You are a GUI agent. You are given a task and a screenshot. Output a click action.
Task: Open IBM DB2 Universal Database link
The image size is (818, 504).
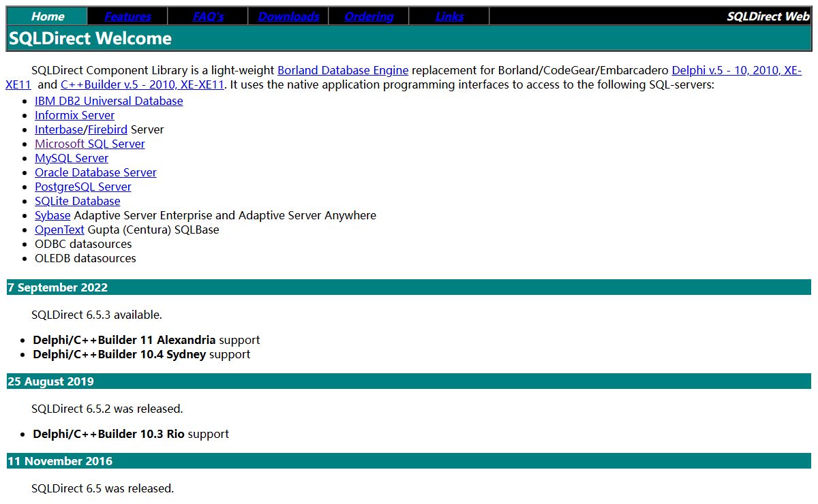tap(109, 101)
